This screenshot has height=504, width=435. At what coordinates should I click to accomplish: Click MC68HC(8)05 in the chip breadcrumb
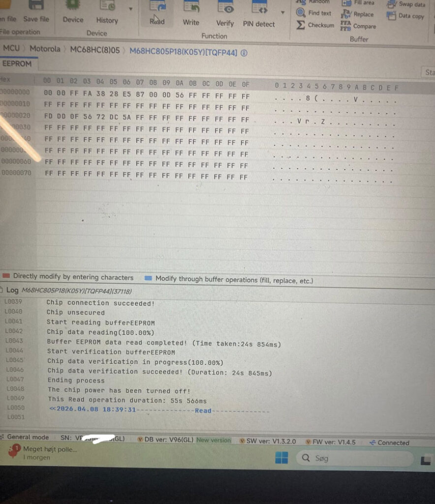[x=94, y=50]
